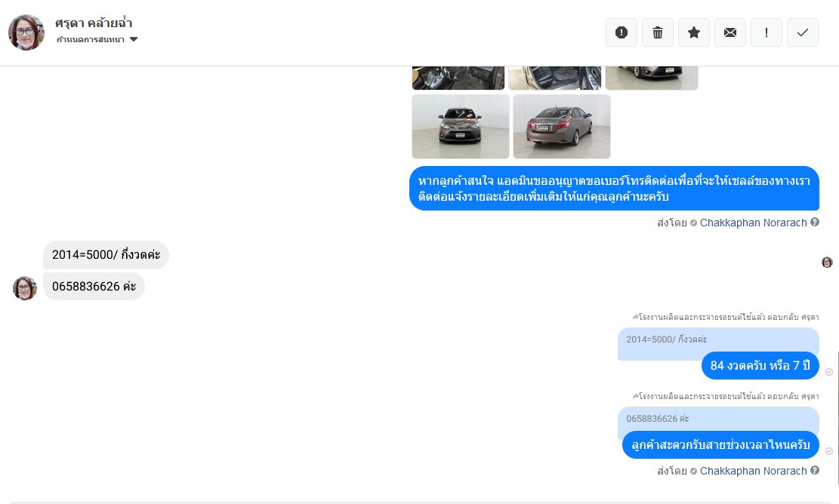Open the rear view car photo thumbnail
839x504 pixels.
tap(562, 127)
